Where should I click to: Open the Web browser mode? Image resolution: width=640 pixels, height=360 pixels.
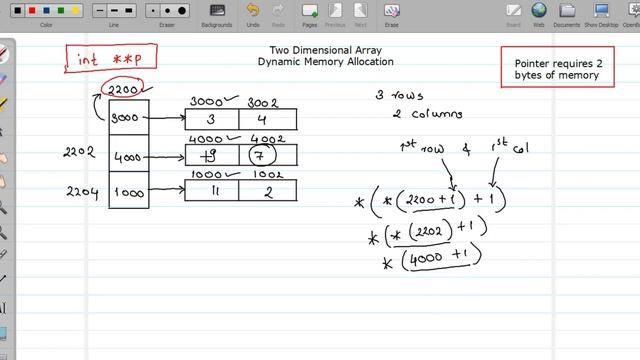click(x=539, y=15)
